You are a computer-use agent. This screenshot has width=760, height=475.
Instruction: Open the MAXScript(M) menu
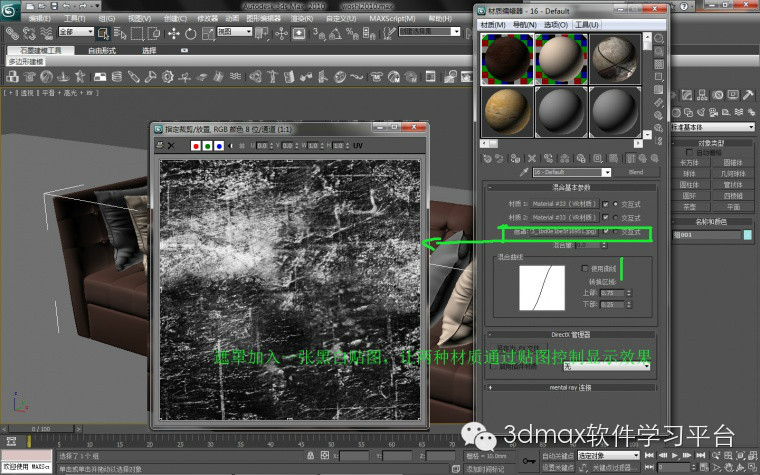(392, 18)
